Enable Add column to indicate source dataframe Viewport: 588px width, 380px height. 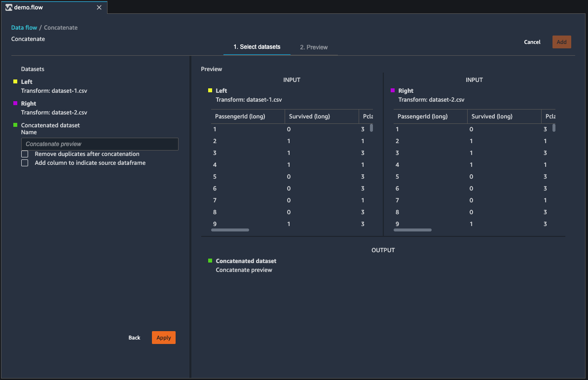coord(25,162)
